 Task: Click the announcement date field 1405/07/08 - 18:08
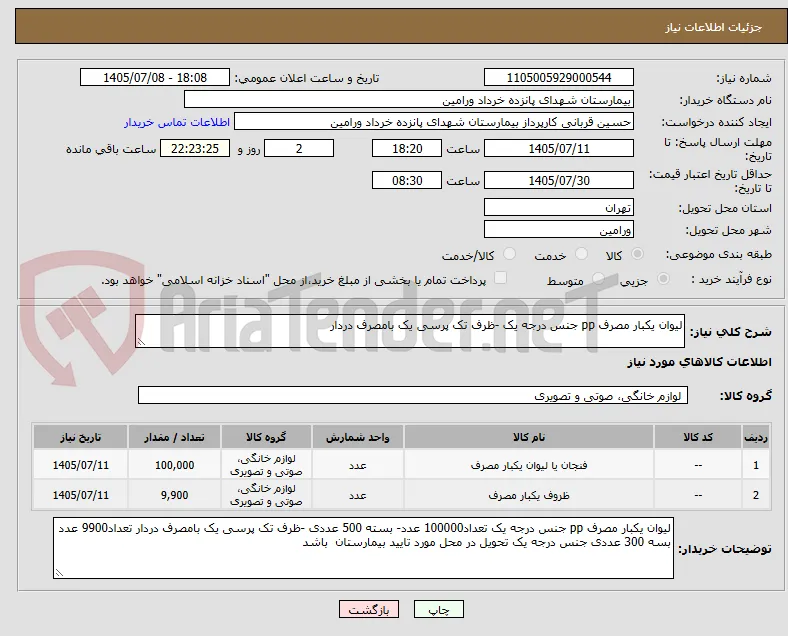click(155, 77)
